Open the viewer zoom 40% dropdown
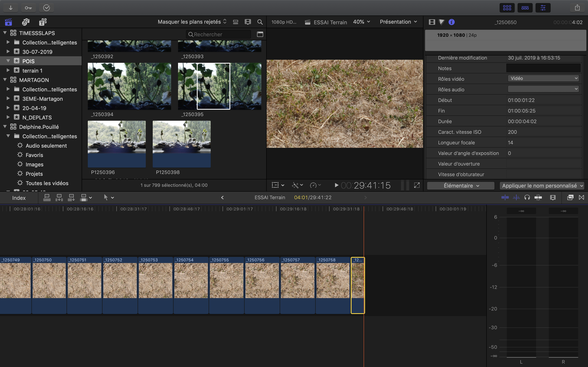 [x=361, y=22]
